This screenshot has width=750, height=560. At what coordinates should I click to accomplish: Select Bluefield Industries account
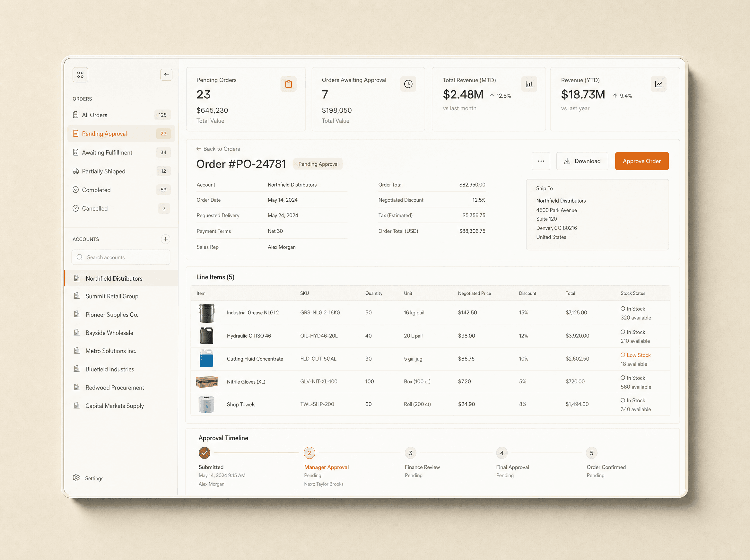click(x=121, y=369)
